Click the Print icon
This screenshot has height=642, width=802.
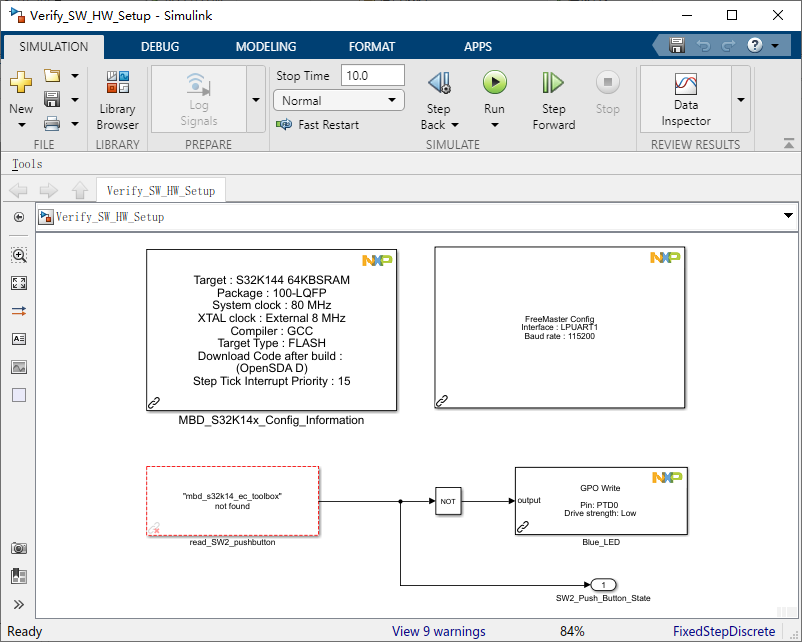(x=52, y=123)
